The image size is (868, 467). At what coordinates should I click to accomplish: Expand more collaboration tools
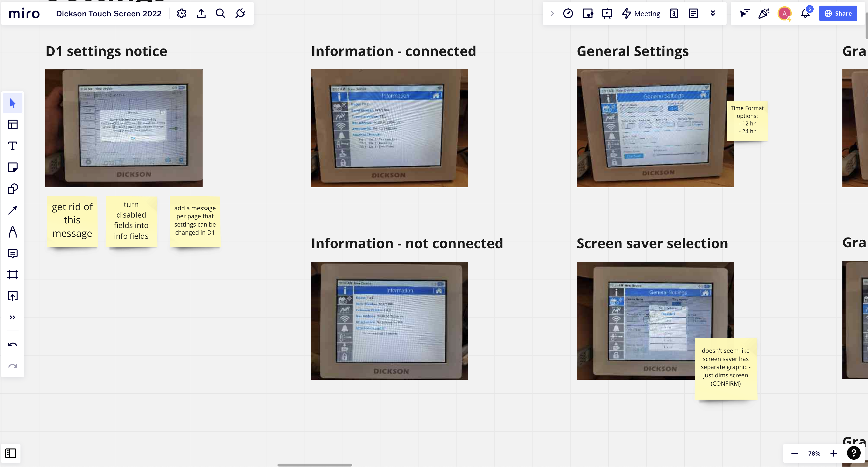click(713, 13)
